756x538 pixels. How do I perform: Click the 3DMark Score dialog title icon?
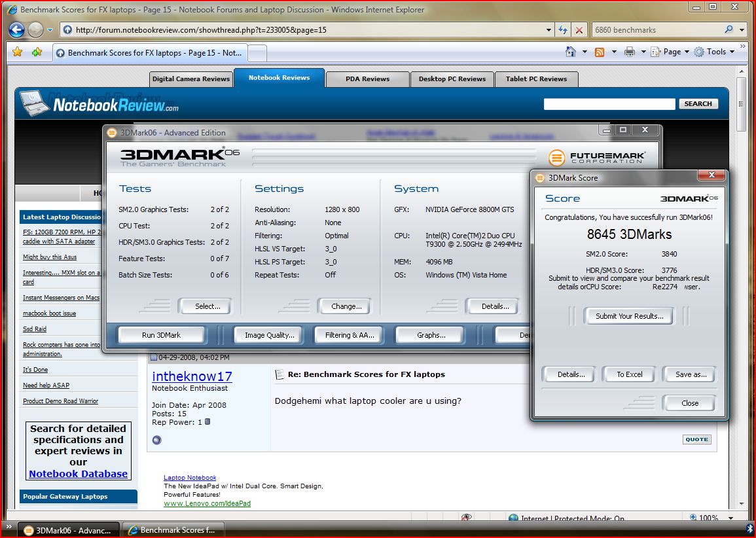pos(540,178)
